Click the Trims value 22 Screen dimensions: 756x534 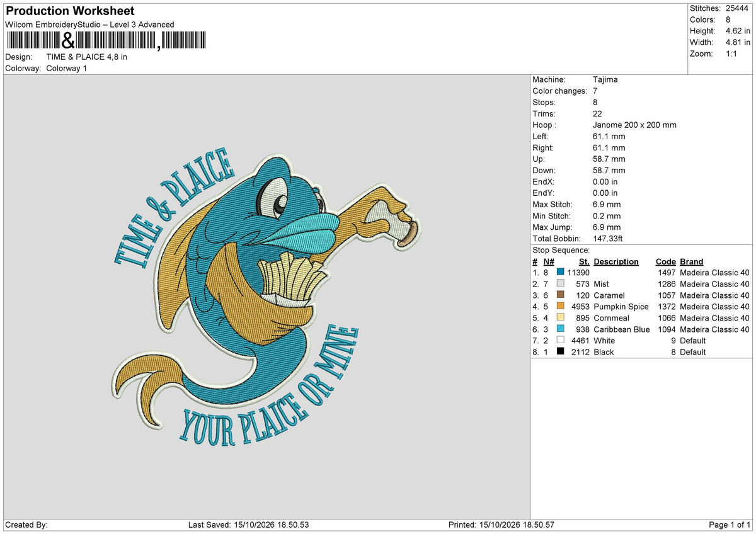tap(597, 113)
